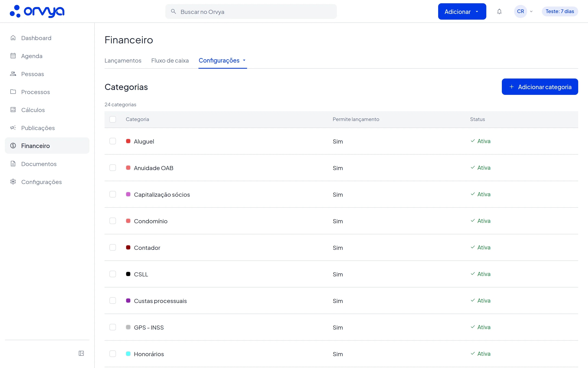Click the Financeiro dollar icon

coord(13,146)
